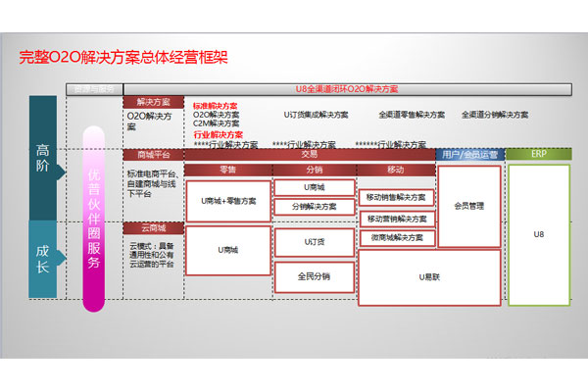Screen dimensions: 588x392
Task: Select the 云模式 description text
Action: click(x=152, y=255)
